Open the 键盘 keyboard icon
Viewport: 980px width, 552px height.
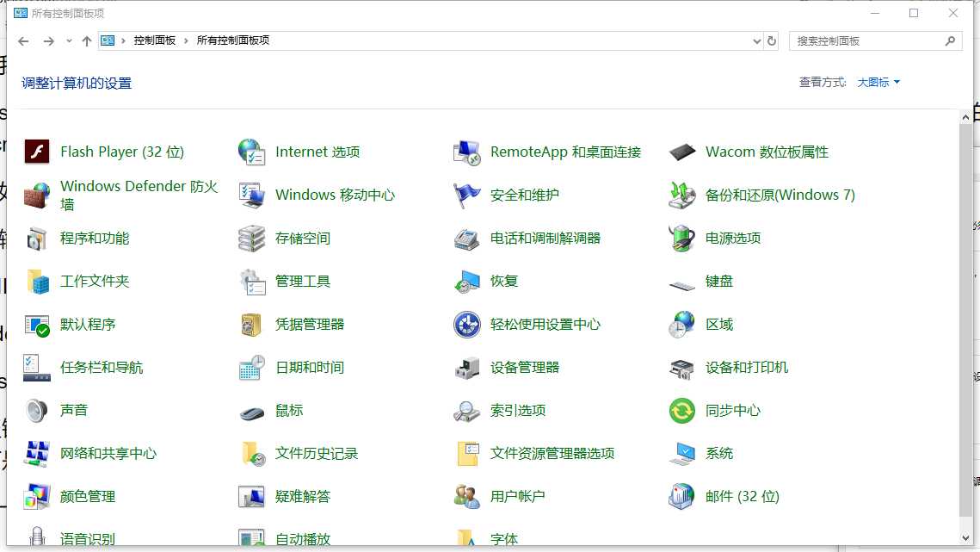(x=682, y=285)
